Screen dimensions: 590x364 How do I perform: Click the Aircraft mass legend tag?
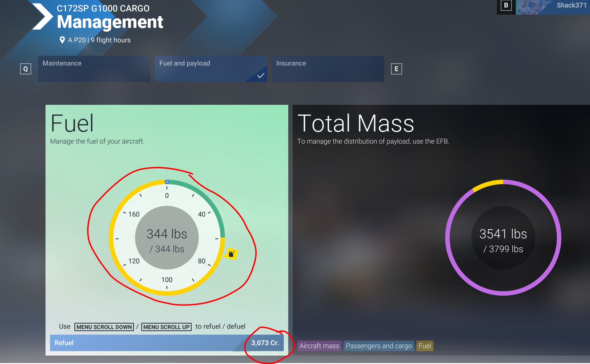coord(319,346)
